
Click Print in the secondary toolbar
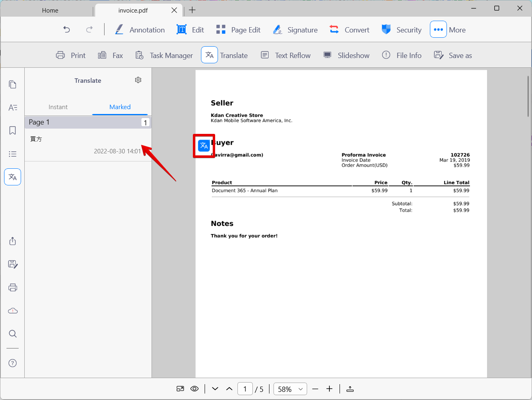(x=71, y=55)
